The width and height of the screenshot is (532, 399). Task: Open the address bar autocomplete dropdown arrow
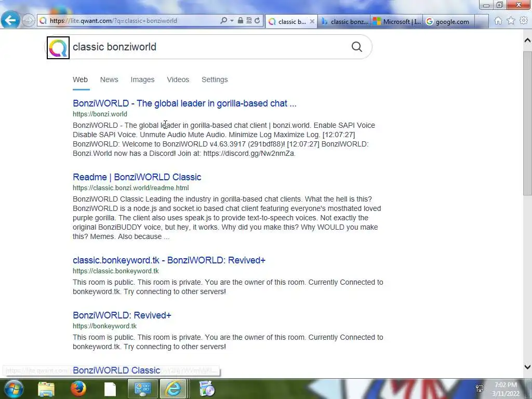tap(232, 21)
